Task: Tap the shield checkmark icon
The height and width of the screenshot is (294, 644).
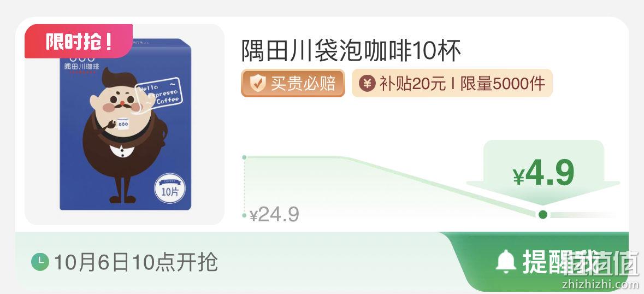Action: coord(257,84)
